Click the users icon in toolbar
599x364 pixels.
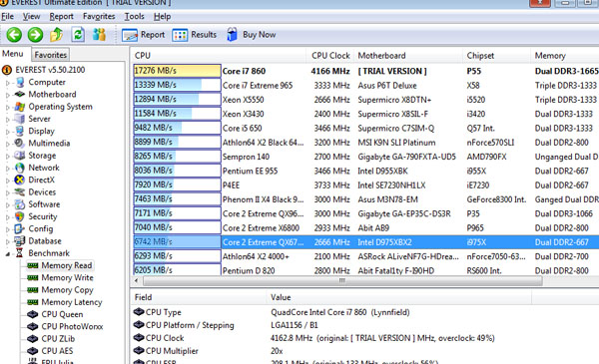point(99,35)
